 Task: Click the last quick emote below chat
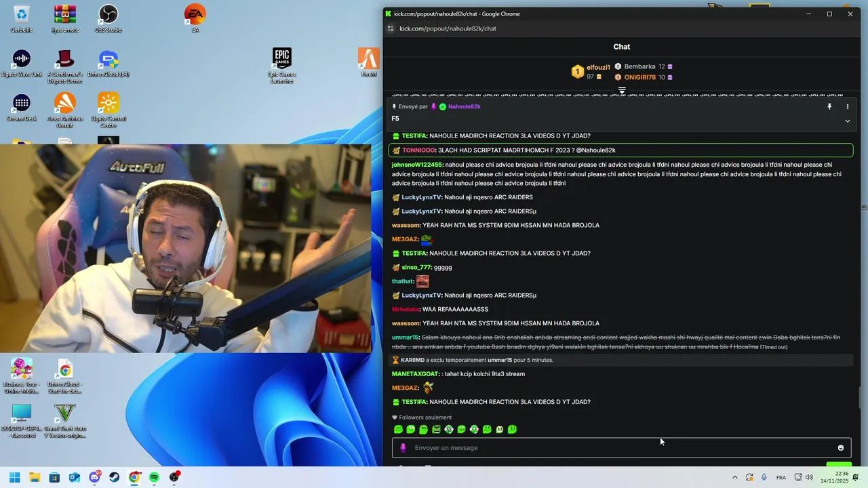(512, 429)
